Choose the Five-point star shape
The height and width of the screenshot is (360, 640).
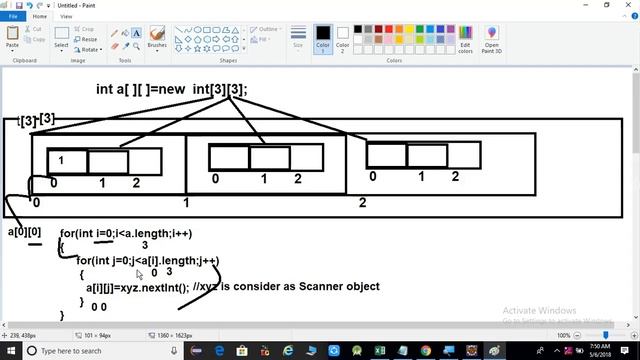click(x=198, y=49)
